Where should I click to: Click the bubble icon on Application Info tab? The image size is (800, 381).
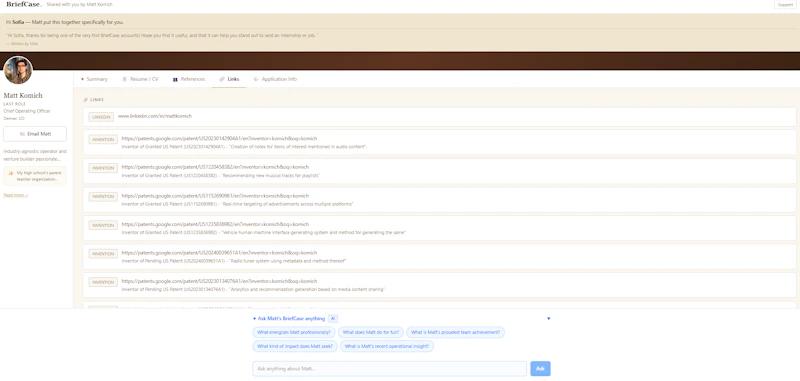pos(256,79)
